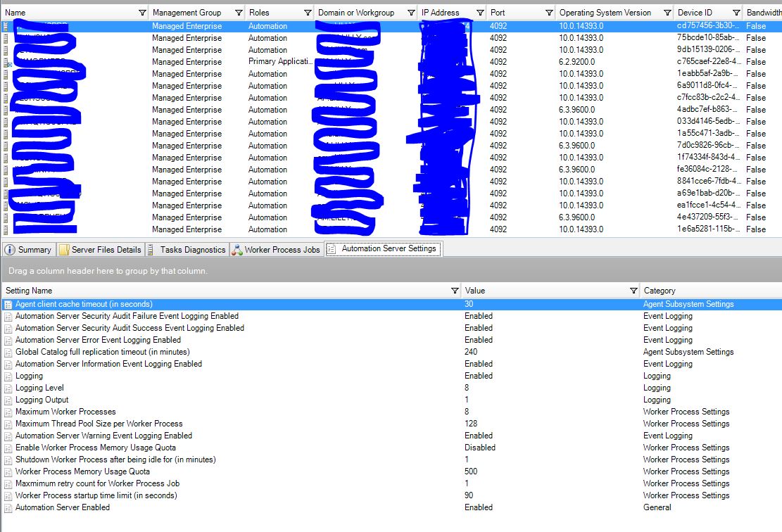Switch to the Server Files Details tab

point(101,250)
